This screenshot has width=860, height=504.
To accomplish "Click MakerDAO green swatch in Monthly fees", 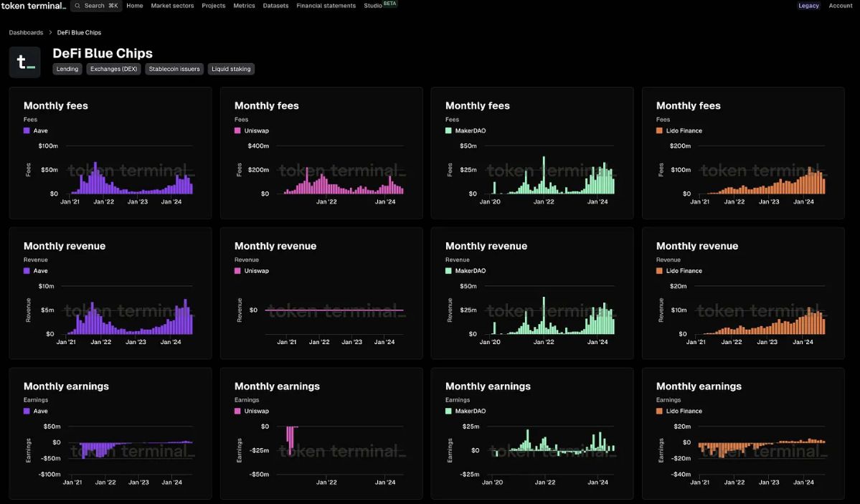I will pyautogui.click(x=448, y=130).
